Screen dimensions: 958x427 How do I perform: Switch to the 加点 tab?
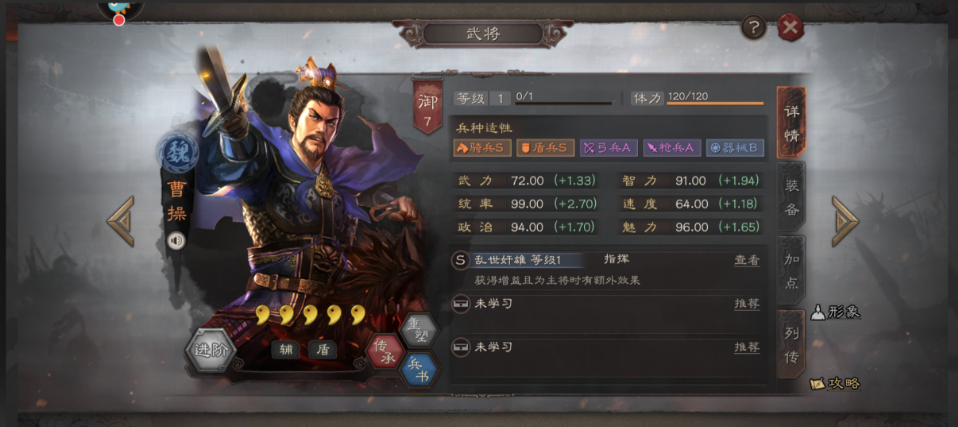pyautogui.click(x=791, y=271)
